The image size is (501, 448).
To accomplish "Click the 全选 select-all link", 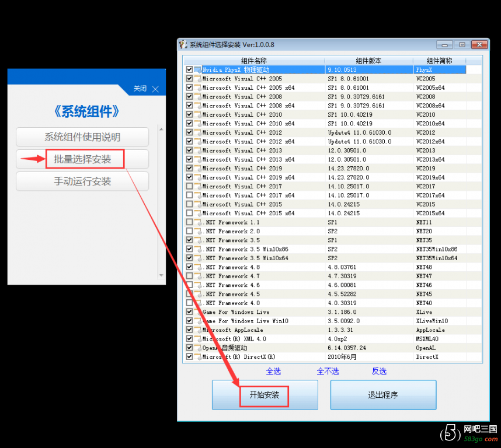I will [273, 371].
